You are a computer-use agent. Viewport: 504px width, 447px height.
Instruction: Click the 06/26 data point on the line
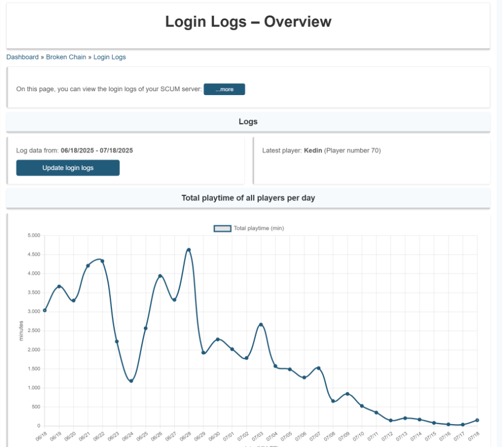(x=160, y=276)
